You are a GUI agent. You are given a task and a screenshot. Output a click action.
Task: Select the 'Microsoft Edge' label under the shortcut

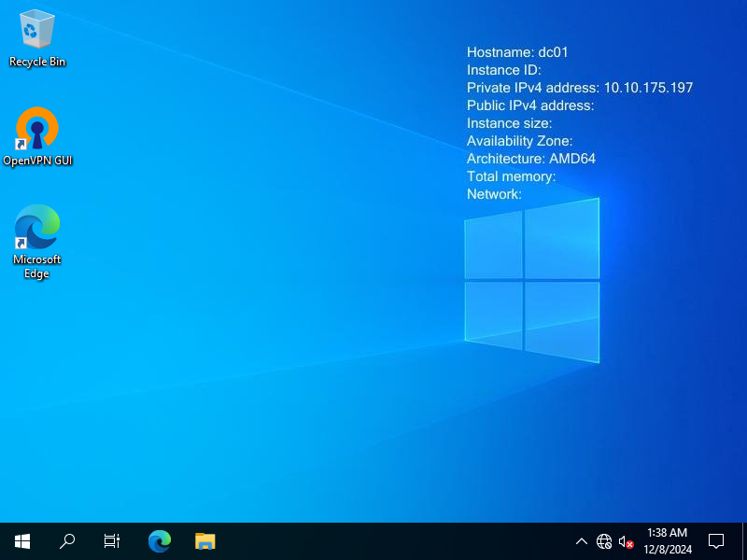tap(36, 266)
